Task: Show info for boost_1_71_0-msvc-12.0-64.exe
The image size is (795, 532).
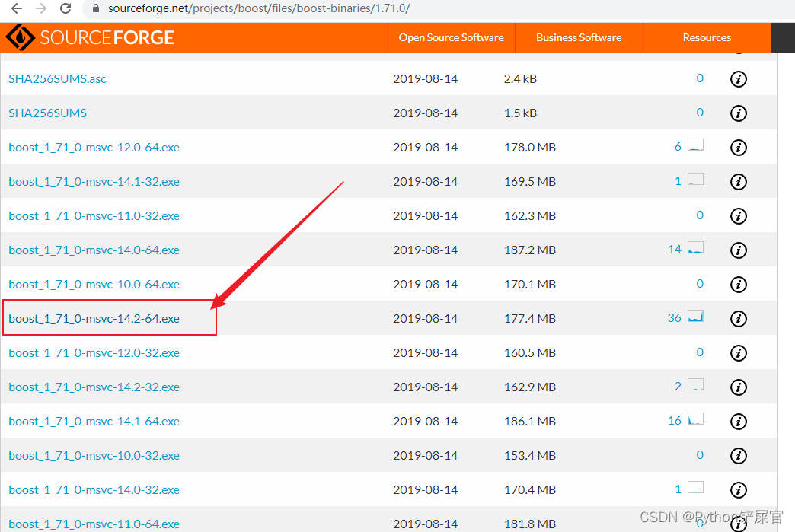Action: click(738, 148)
